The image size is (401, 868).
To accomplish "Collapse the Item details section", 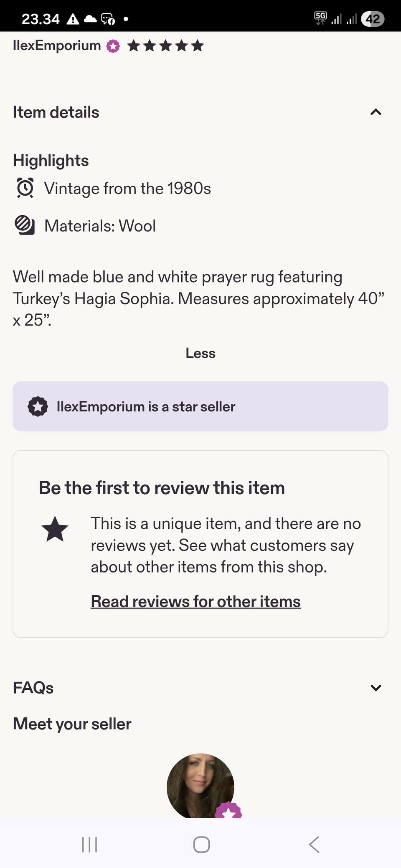I will [x=376, y=112].
